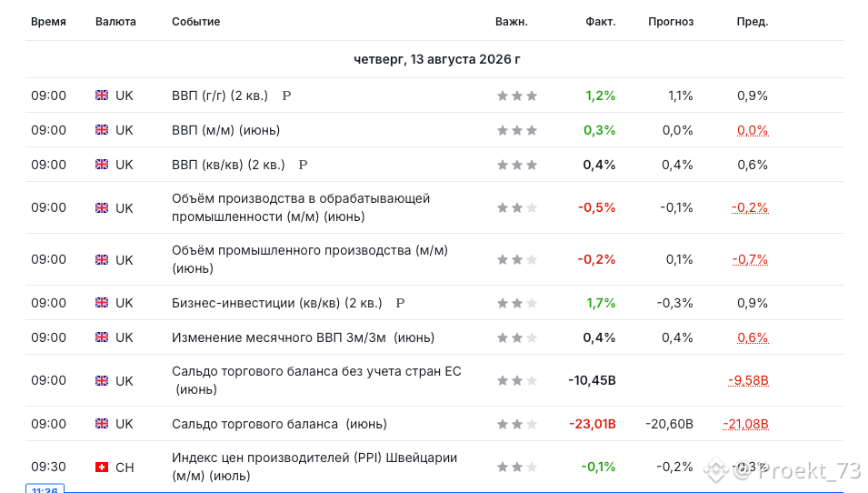The image size is (868, 493).
Task: Click the two-star rating for Сальдо торгового баланса (июнь)
Action: click(x=517, y=424)
